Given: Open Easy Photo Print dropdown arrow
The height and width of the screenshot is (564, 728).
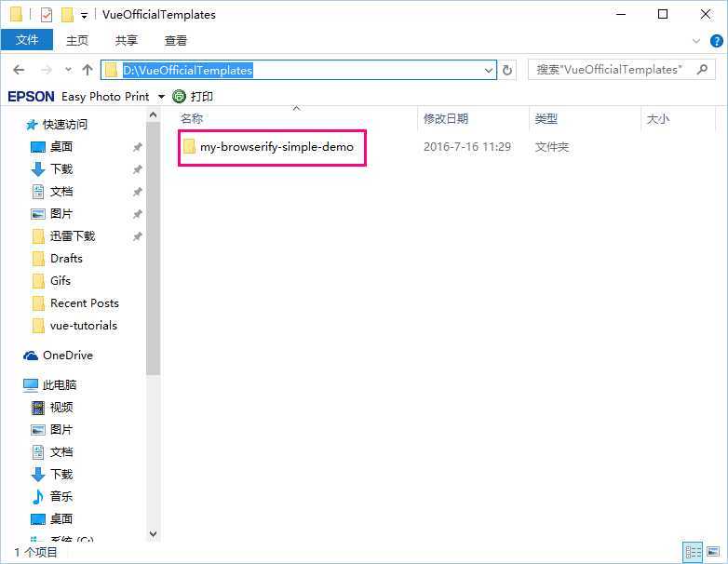Looking at the screenshot, I should [x=161, y=97].
